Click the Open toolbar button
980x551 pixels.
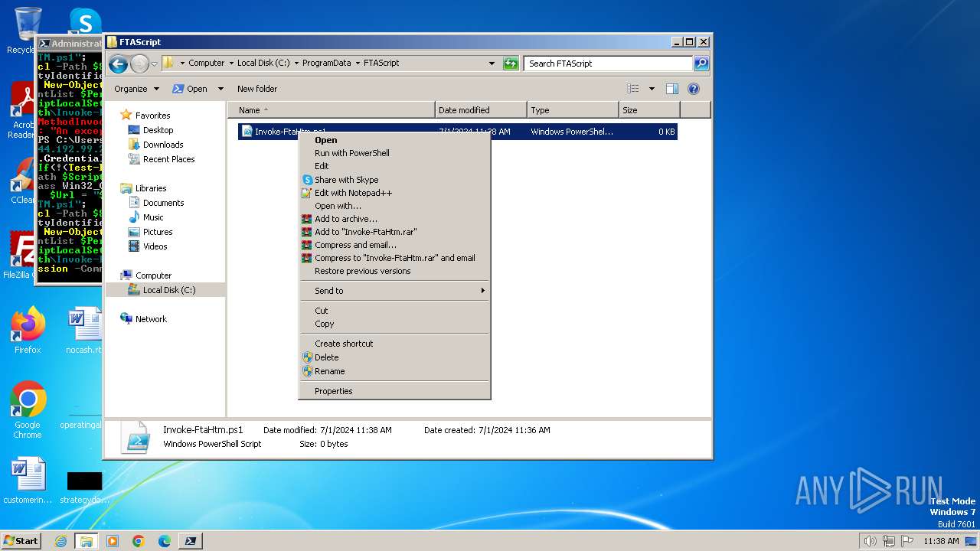(190, 89)
